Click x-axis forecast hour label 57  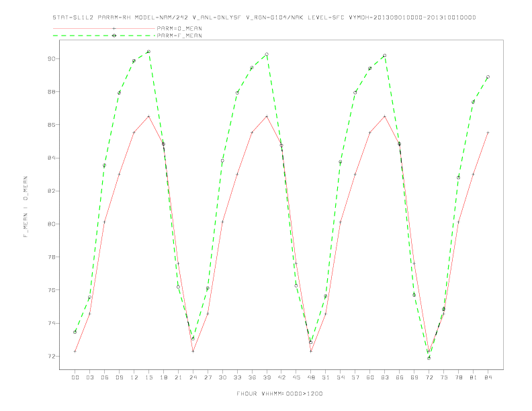(x=355, y=377)
